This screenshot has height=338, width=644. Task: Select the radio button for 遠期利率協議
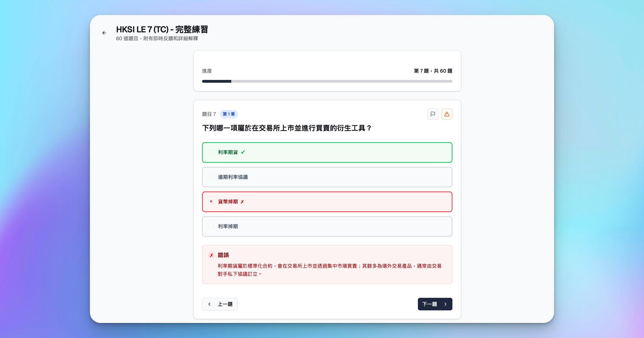pos(211,177)
